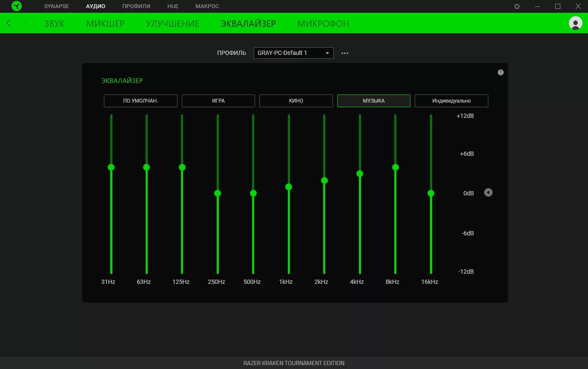Viewport: 588px width, 369px height.
Task: Click RAZER KRAKEN TOURNAMENT EDITION device name
Action: (294, 363)
